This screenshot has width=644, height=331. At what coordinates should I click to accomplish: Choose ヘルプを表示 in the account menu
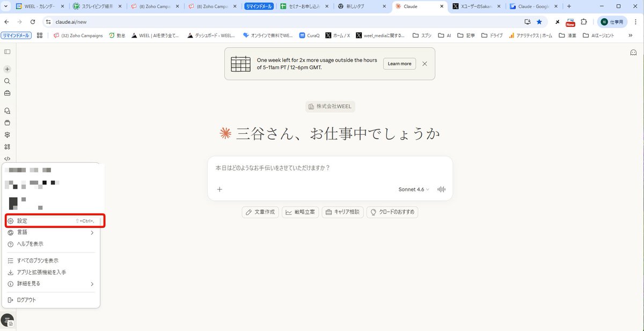(52, 244)
